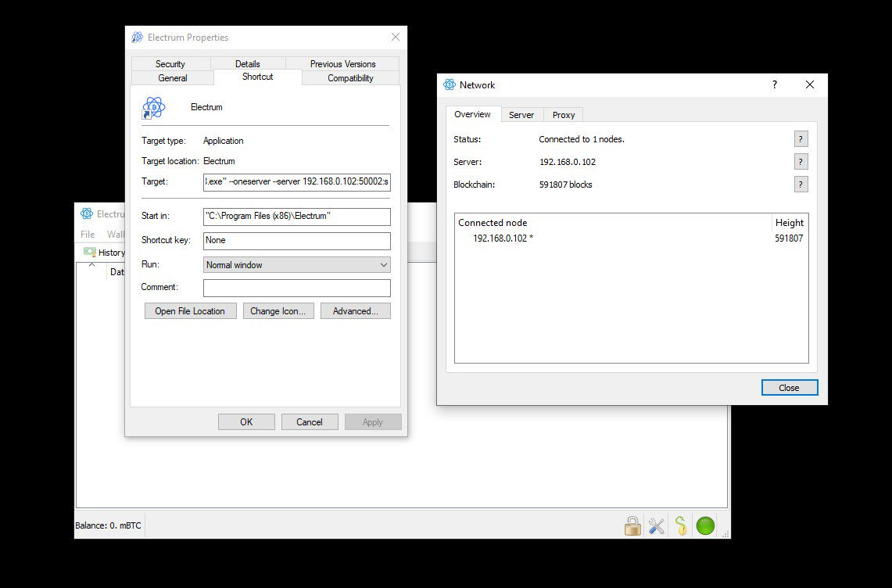The height and width of the screenshot is (588, 892).
Task: Click the History tab icon in main window
Action: point(89,252)
